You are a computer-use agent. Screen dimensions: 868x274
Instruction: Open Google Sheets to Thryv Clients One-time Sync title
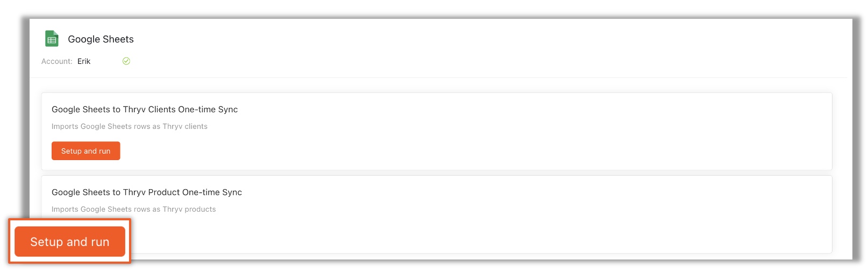click(x=145, y=109)
